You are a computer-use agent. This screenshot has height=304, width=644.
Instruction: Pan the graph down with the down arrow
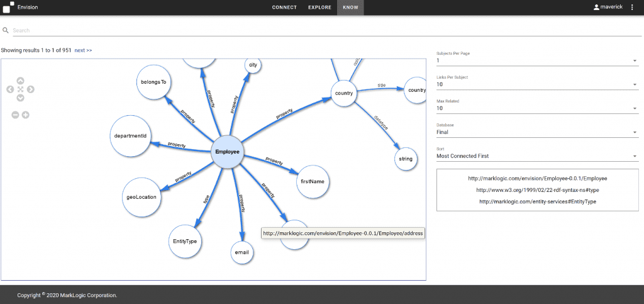[x=20, y=98]
